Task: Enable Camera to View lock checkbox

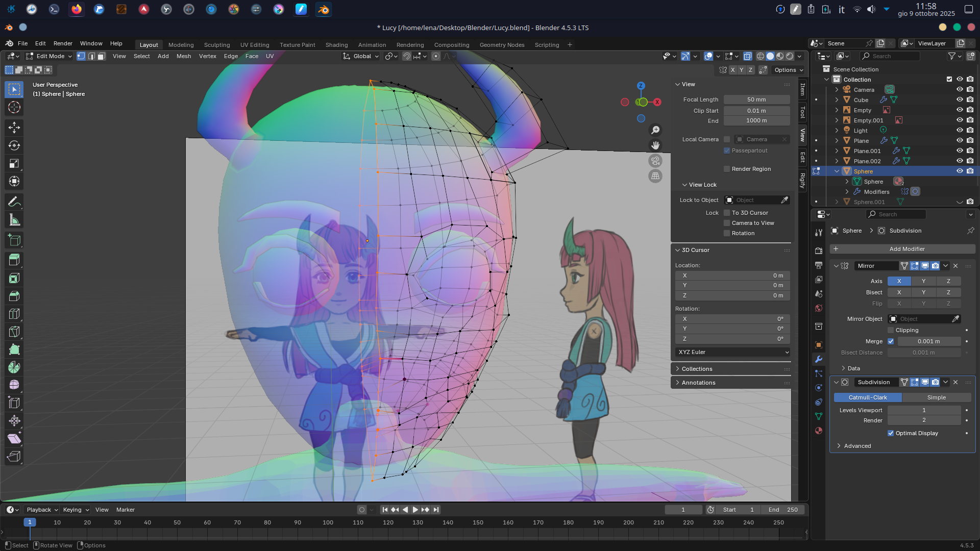Action: (x=727, y=223)
